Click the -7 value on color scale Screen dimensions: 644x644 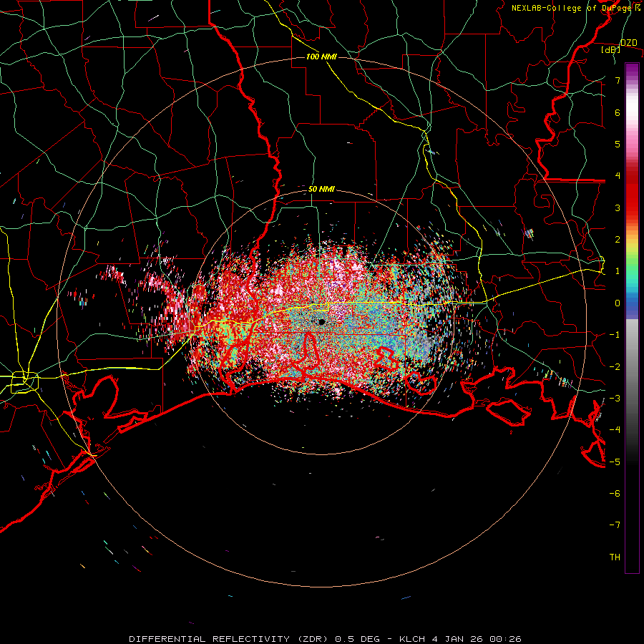pyautogui.click(x=615, y=525)
